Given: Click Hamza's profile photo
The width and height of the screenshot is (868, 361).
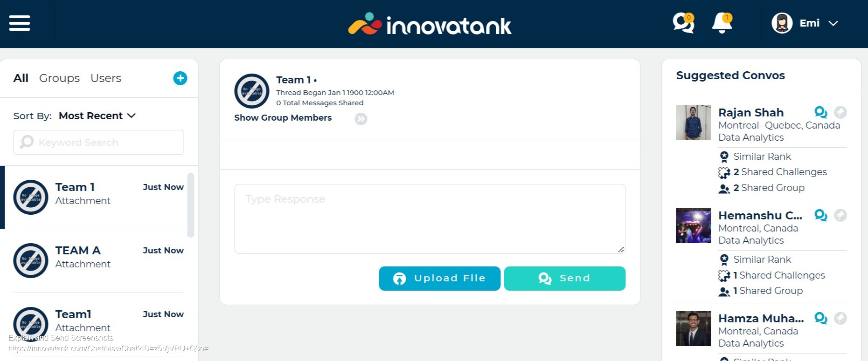Looking at the screenshot, I should click(x=694, y=328).
